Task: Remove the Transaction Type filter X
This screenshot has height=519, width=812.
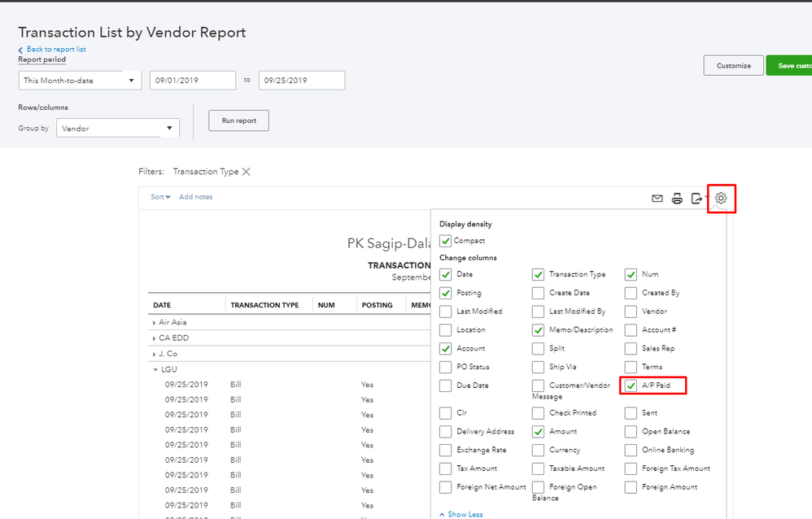Action: pyautogui.click(x=246, y=172)
